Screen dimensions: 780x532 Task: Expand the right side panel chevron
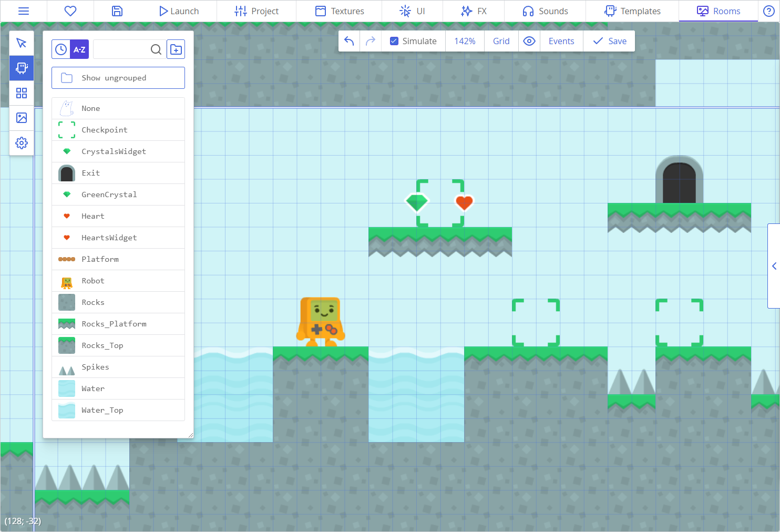pyautogui.click(x=774, y=266)
